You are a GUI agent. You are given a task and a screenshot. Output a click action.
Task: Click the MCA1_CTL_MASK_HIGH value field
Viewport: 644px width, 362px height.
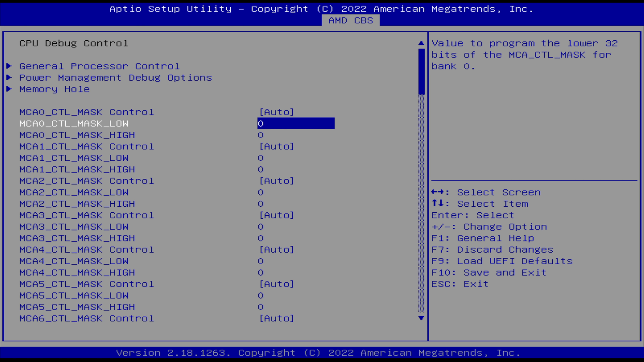tap(260, 169)
